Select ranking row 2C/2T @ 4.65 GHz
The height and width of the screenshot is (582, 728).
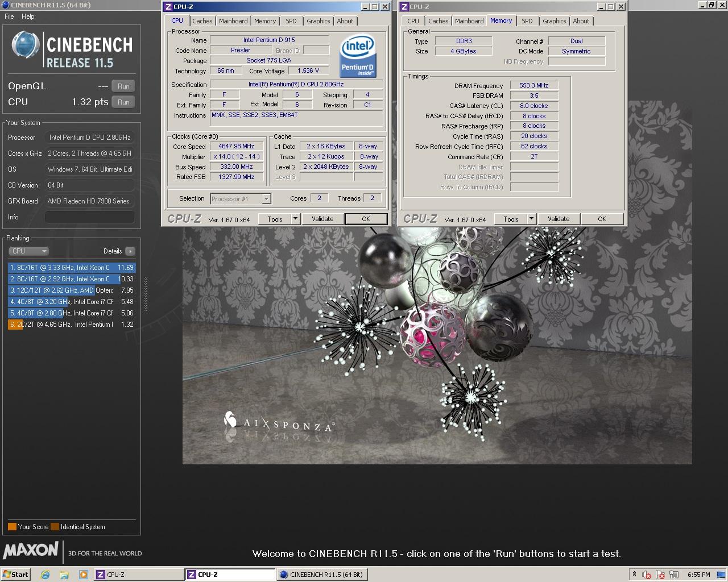coord(72,325)
